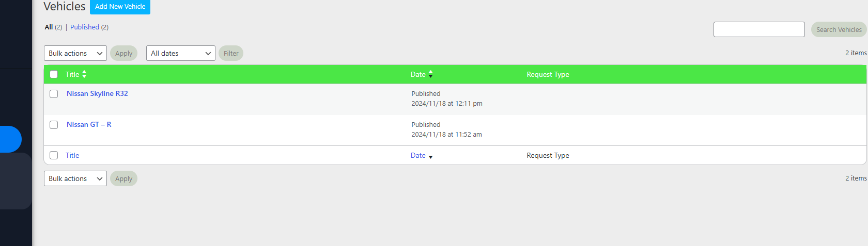Show the All vehicles view
This screenshot has width=868, height=246.
[49, 27]
